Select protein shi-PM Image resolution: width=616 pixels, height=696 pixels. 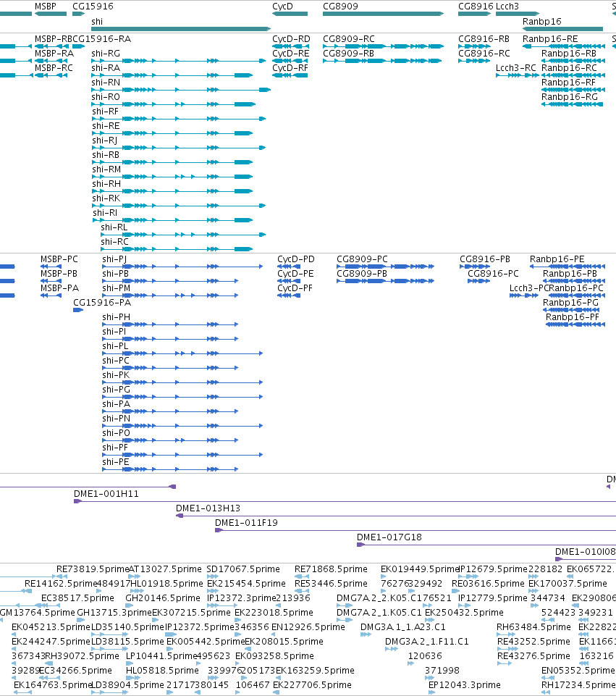(170, 295)
